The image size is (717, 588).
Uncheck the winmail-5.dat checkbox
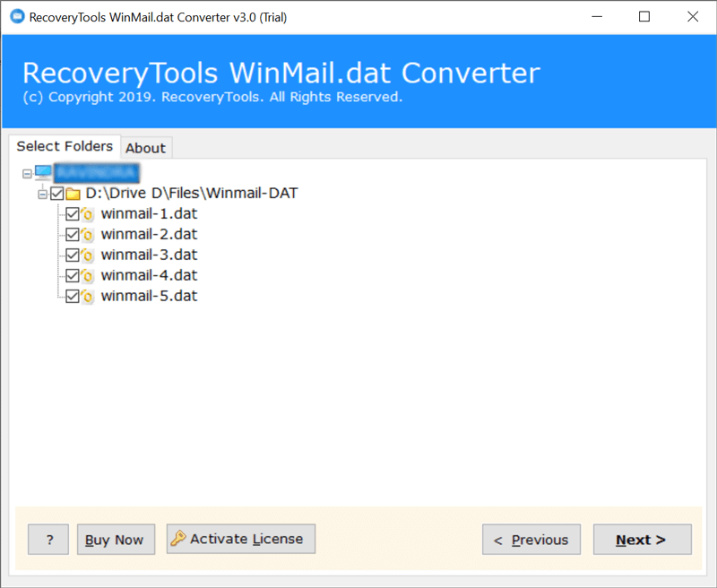(73, 297)
